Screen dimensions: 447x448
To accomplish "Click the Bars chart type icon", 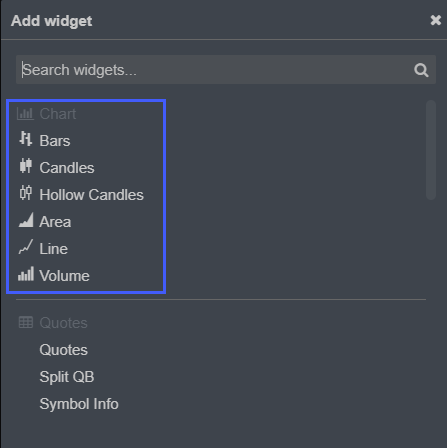I will pyautogui.click(x=26, y=139).
